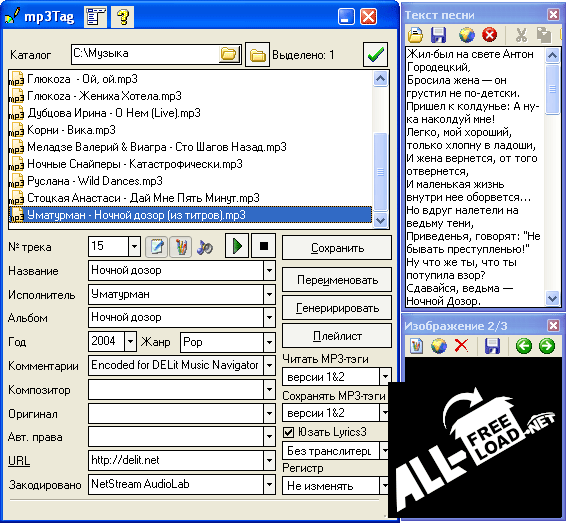Toggle the Юзать Lyrics3 checkbox
566x523 pixels.
[288, 432]
